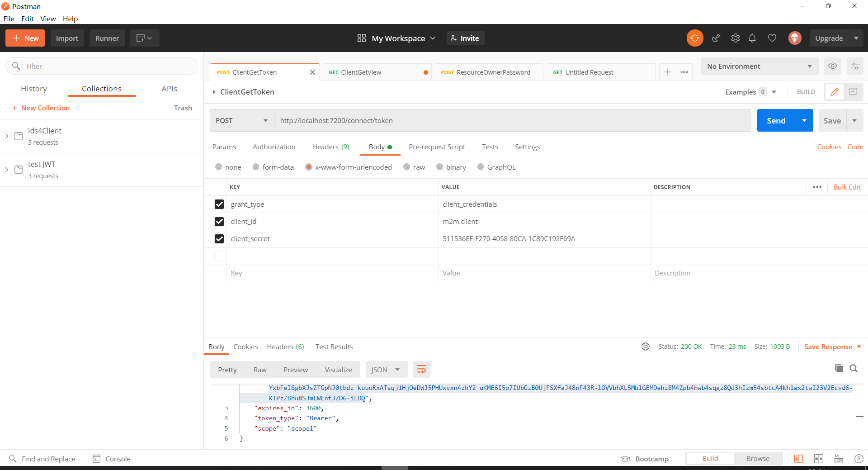868x470 pixels.
Task: Open Find and Replace
Action: tap(42, 459)
